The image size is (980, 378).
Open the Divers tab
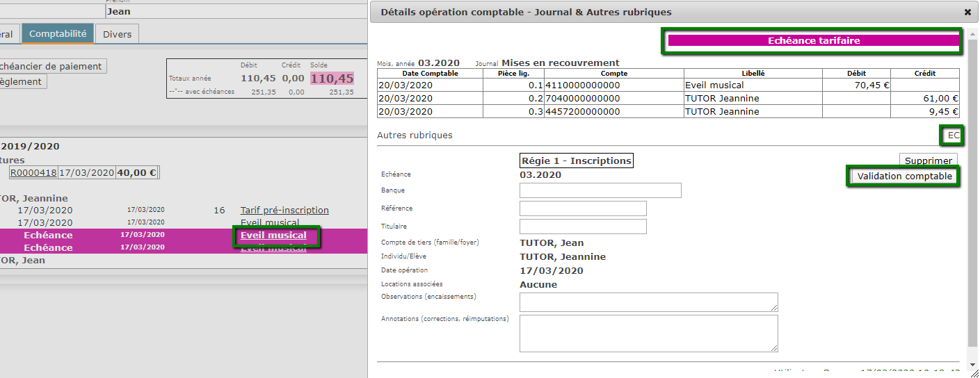coord(117,34)
